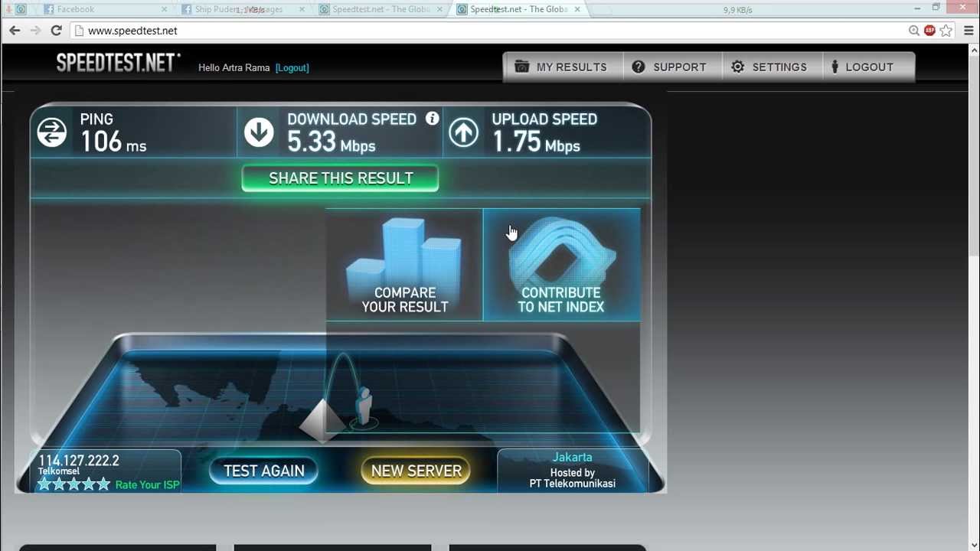980x551 pixels.
Task: Click the browser forward arrow
Action: click(x=35, y=31)
